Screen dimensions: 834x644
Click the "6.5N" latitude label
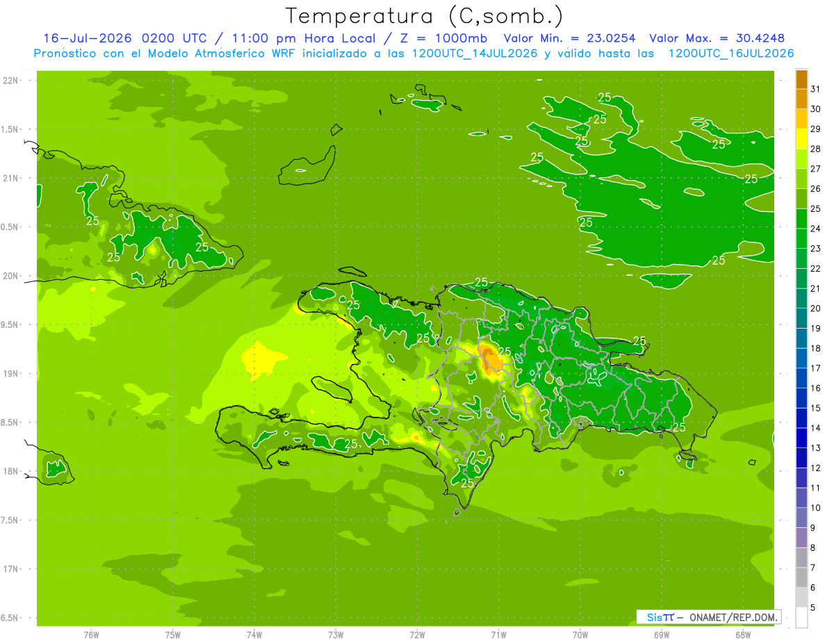pyautogui.click(x=11, y=618)
